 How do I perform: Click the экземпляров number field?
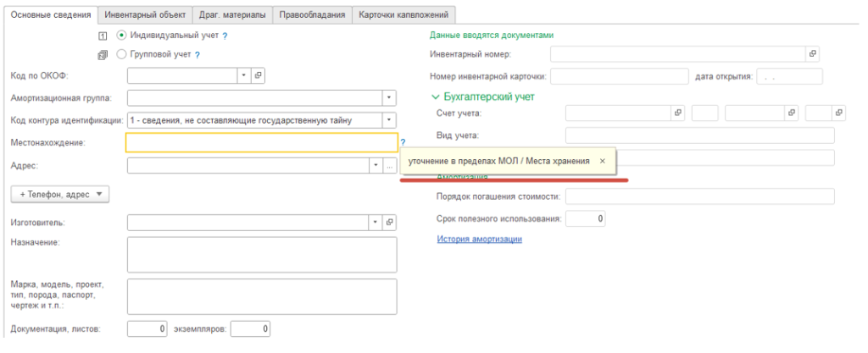[x=250, y=328]
